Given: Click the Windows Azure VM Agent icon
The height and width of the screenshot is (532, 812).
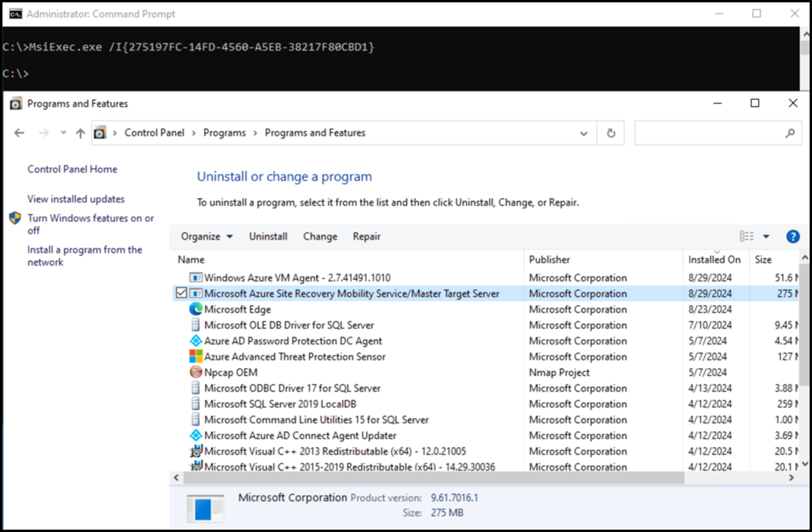Looking at the screenshot, I should (x=196, y=278).
